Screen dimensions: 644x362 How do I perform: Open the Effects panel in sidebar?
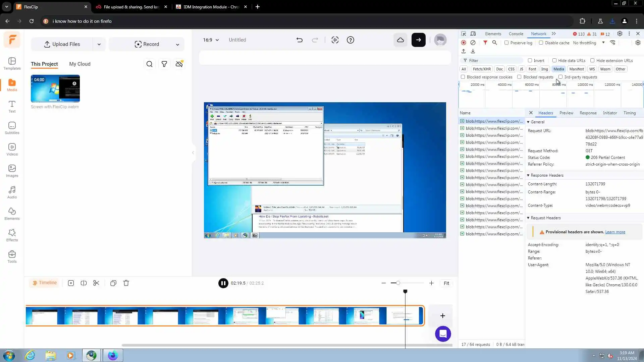[12, 235]
